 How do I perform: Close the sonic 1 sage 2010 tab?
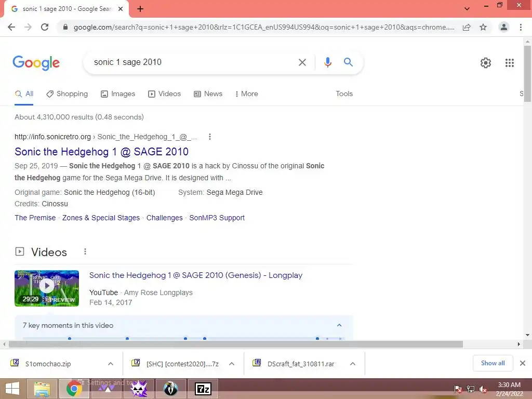121,9
